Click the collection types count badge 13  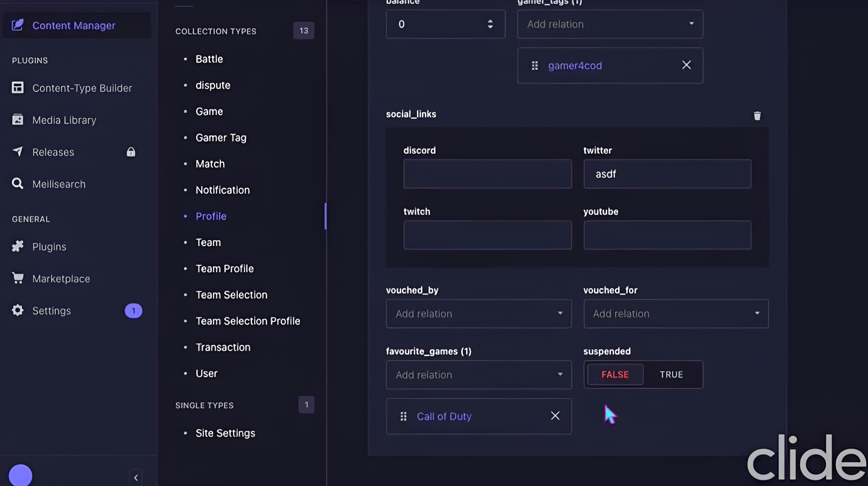pyautogui.click(x=304, y=31)
